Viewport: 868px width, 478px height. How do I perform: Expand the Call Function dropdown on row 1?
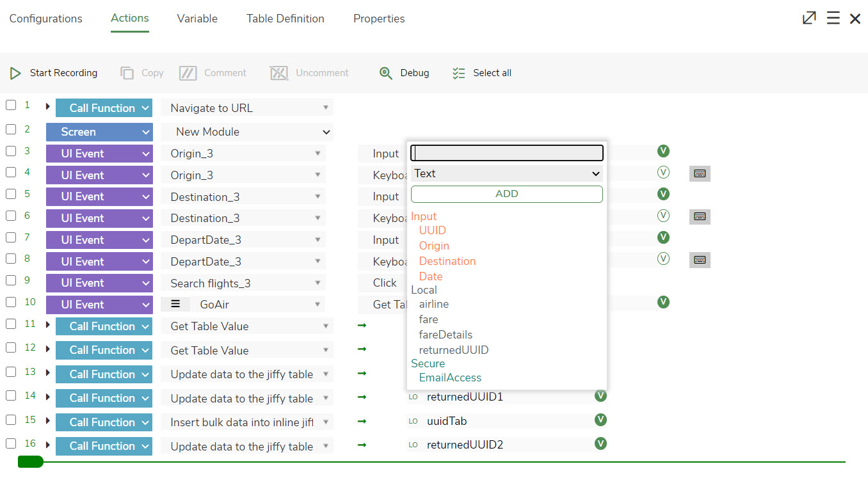[x=104, y=108]
